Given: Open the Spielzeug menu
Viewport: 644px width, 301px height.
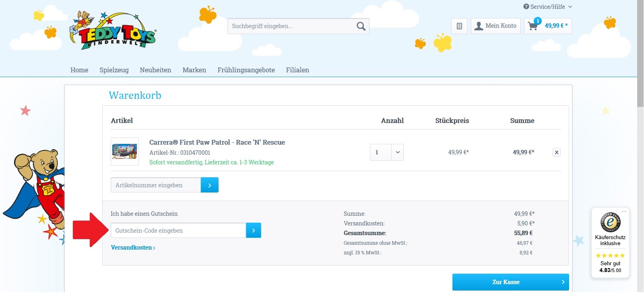Looking at the screenshot, I should (x=114, y=70).
